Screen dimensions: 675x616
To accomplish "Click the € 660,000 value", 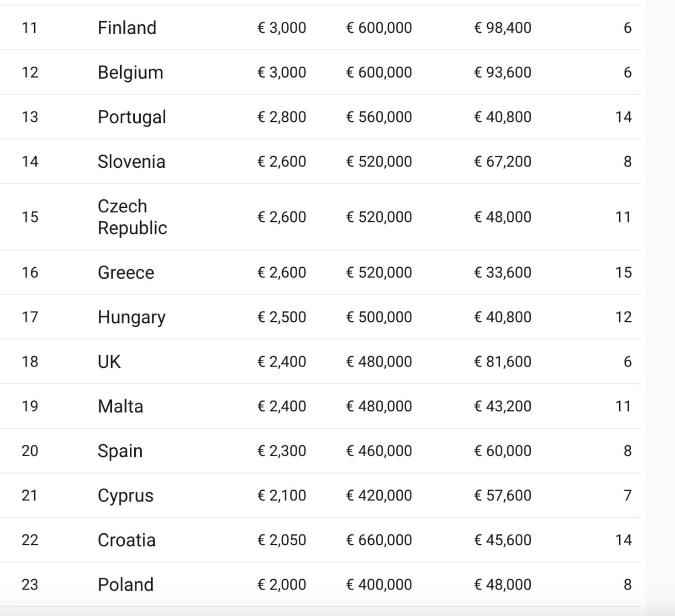I will [x=379, y=540].
